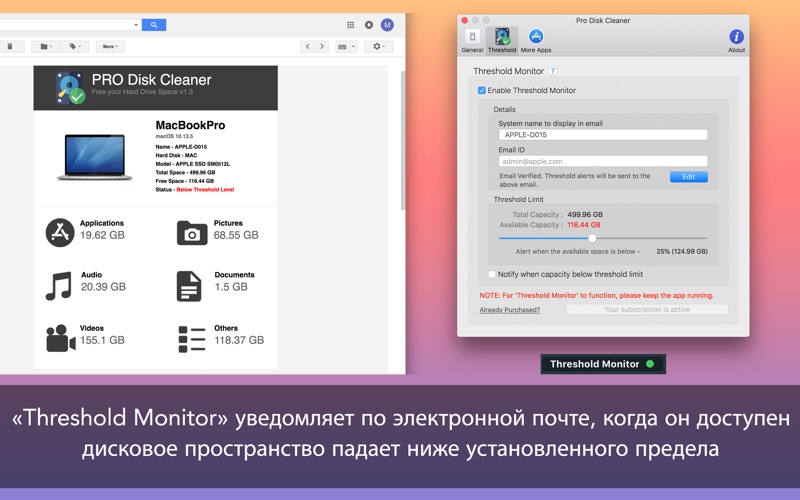
Task: Go to the next email arrow
Action: 321,46
